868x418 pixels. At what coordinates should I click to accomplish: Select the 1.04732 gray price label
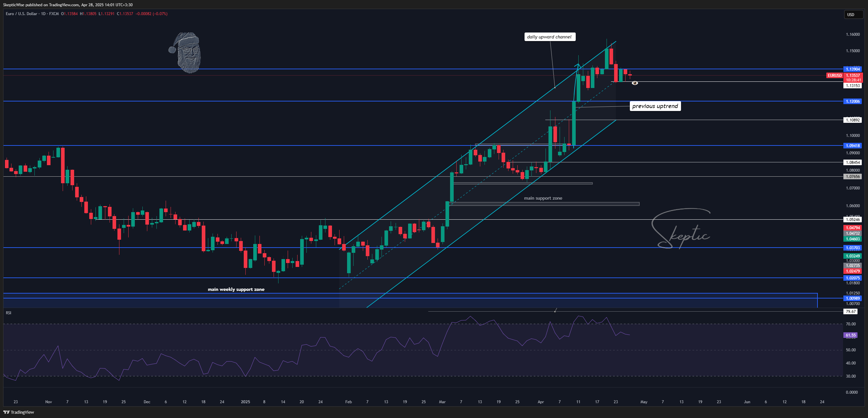click(x=853, y=233)
